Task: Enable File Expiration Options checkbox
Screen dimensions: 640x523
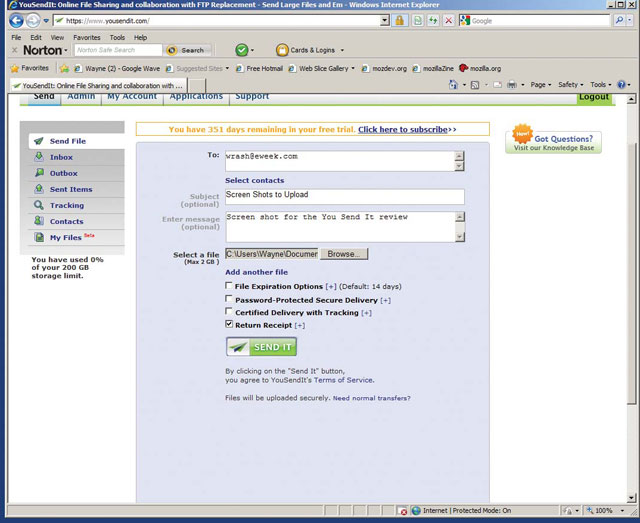Action: [x=229, y=286]
